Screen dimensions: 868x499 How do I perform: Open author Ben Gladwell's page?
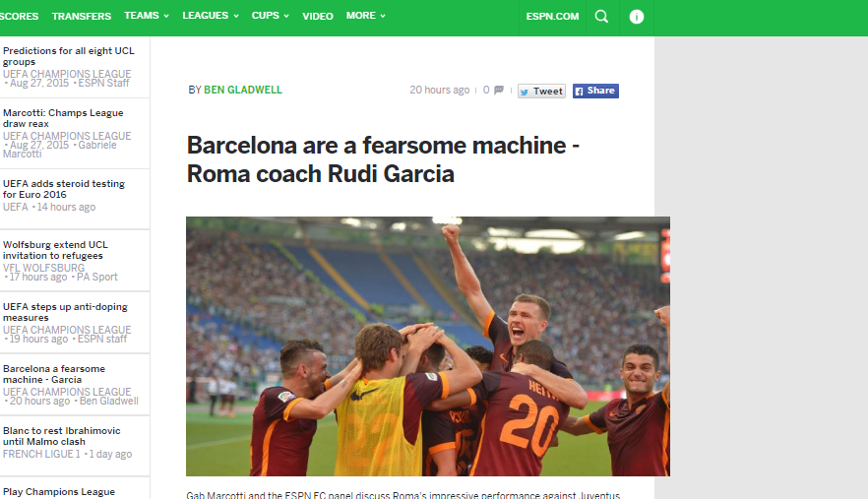click(243, 90)
